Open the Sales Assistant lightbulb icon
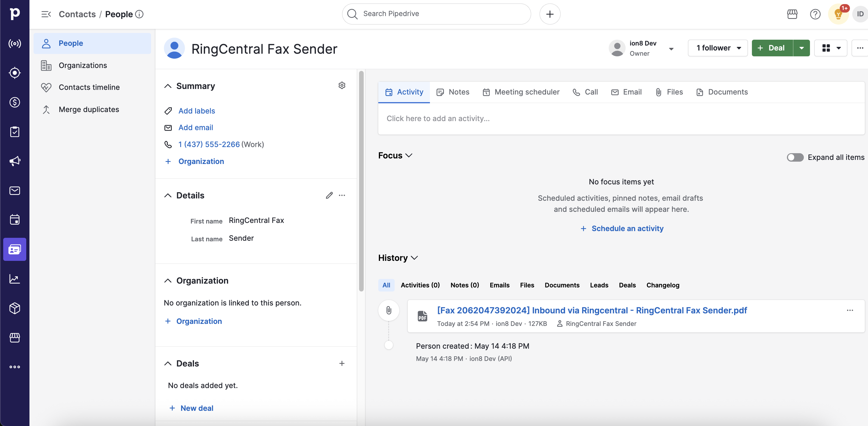 tap(838, 14)
